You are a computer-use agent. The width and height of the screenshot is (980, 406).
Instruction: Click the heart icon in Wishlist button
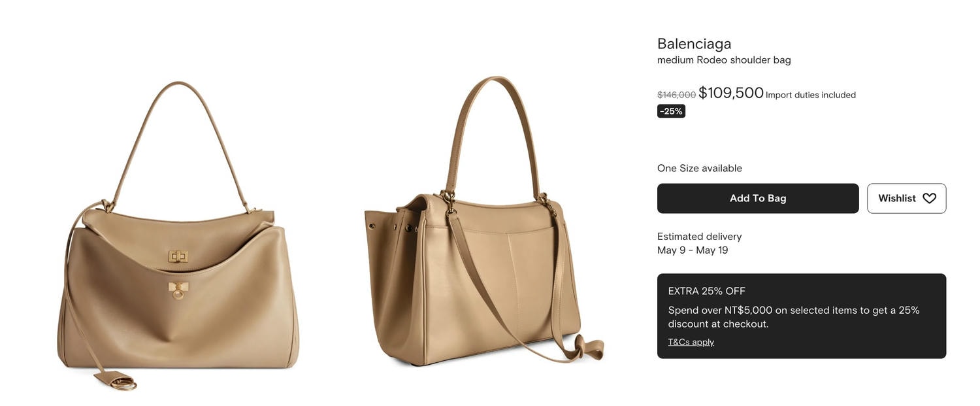pyautogui.click(x=929, y=198)
